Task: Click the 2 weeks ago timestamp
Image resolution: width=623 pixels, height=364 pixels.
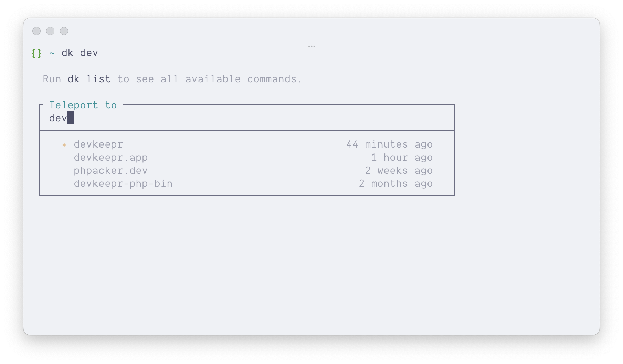Action: click(x=399, y=171)
